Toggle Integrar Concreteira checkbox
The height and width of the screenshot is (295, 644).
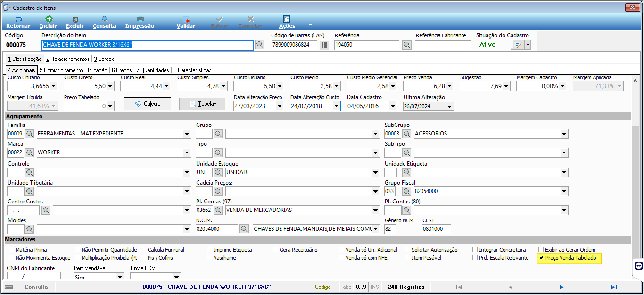point(475,250)
